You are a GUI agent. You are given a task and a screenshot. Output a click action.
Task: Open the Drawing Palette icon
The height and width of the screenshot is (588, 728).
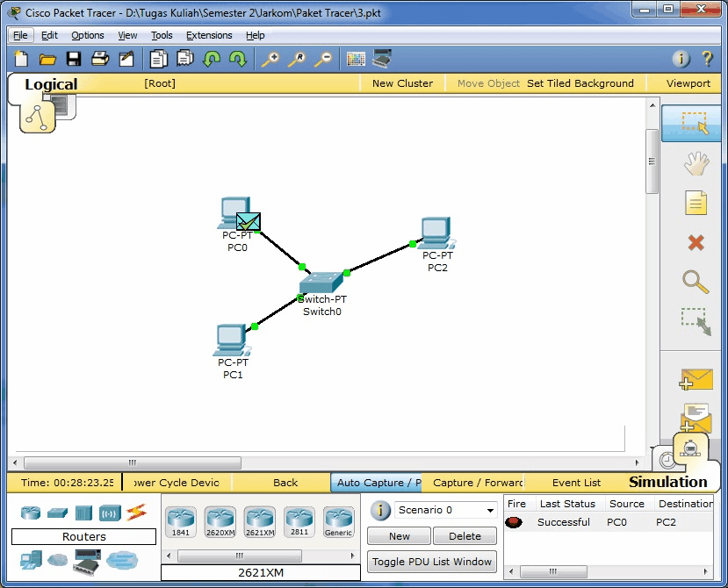(356, 59)
